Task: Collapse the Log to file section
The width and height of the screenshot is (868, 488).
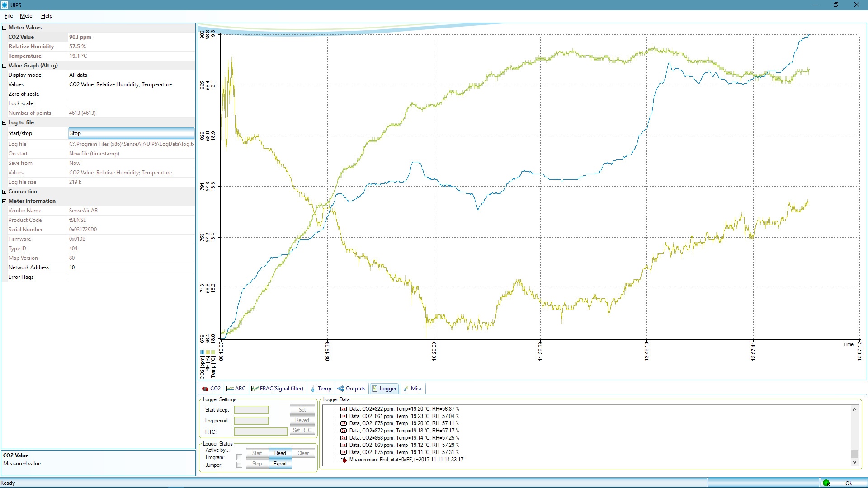Action: (x=5, y=122)
